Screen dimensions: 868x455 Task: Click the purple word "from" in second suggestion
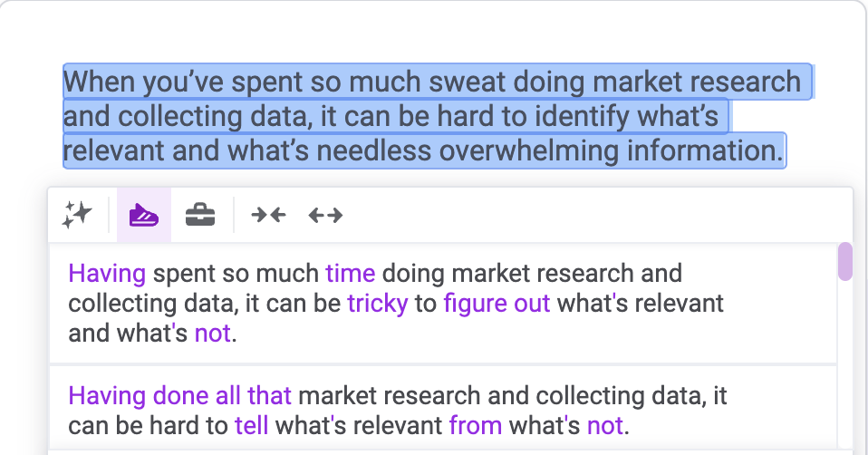pyautogui.click(x=476, y=426)
